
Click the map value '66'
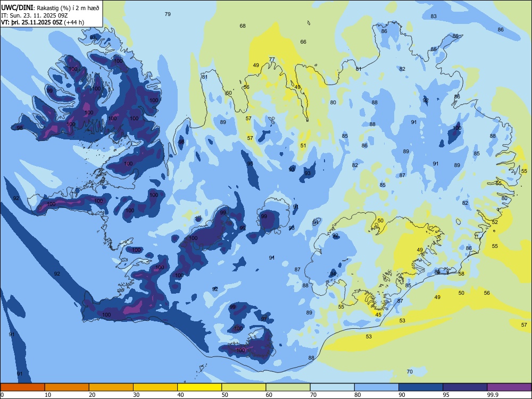point(303,41)
